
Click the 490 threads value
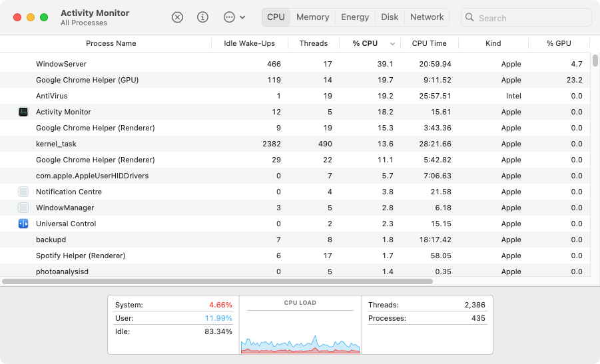pos(325,144)
